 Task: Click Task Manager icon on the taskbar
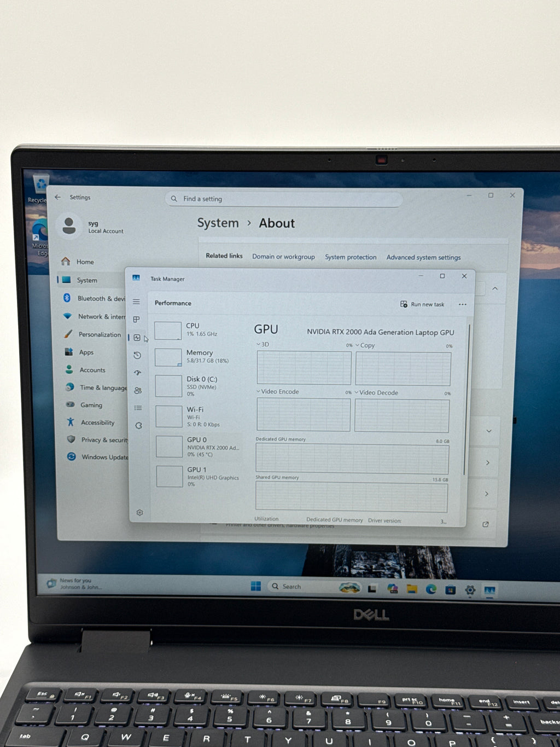pos(489,590)
